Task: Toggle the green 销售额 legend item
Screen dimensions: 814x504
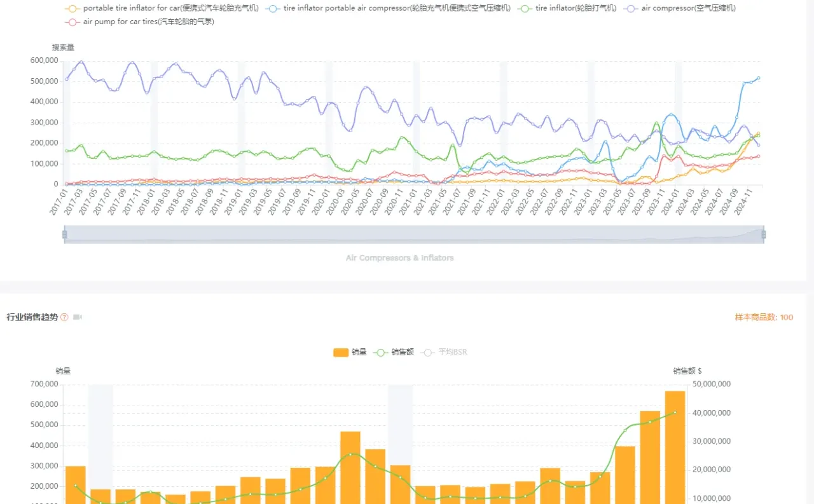Action: [x=394, y=352]
